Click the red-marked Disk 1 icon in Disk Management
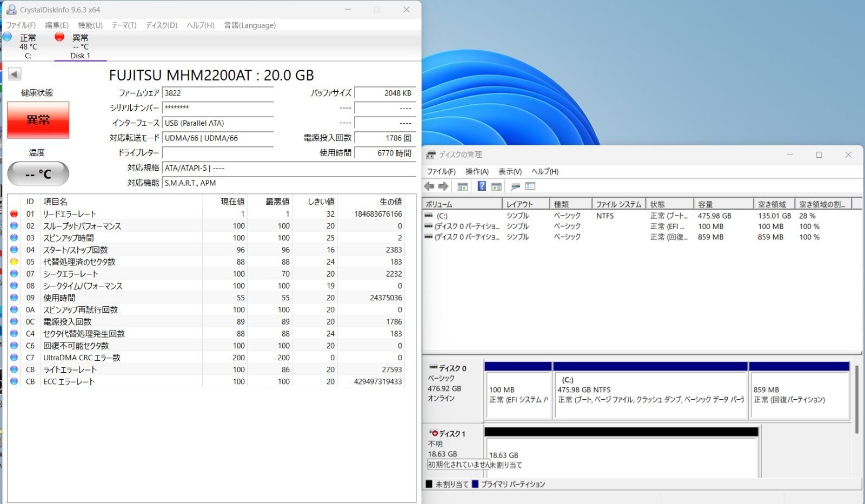Viewport: 865px width, 504px height. point(433,433)
